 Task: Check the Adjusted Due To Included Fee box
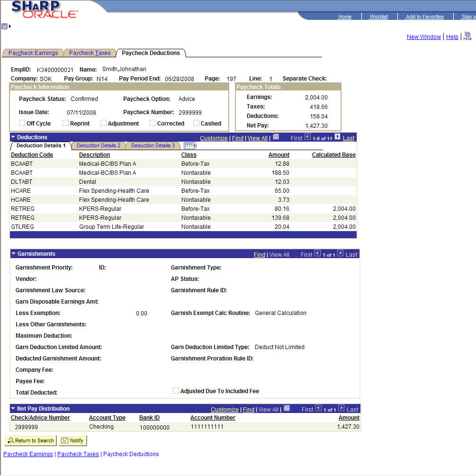coord(176,391)
